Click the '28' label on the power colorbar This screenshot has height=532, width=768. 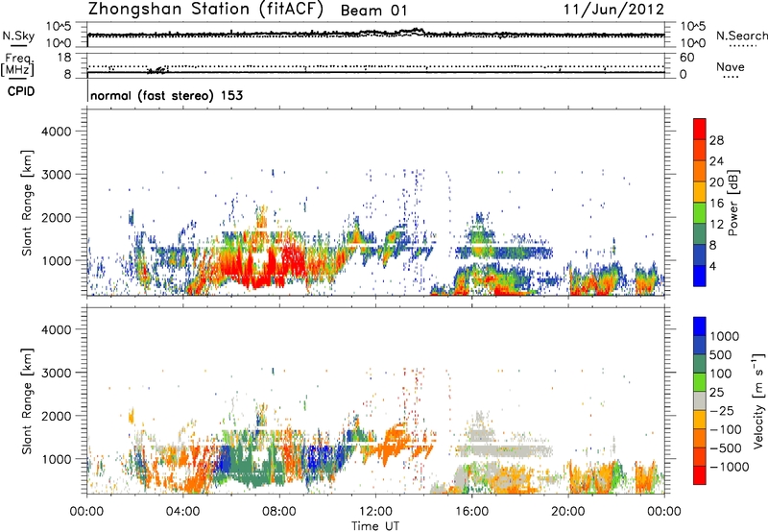point(716,140)
